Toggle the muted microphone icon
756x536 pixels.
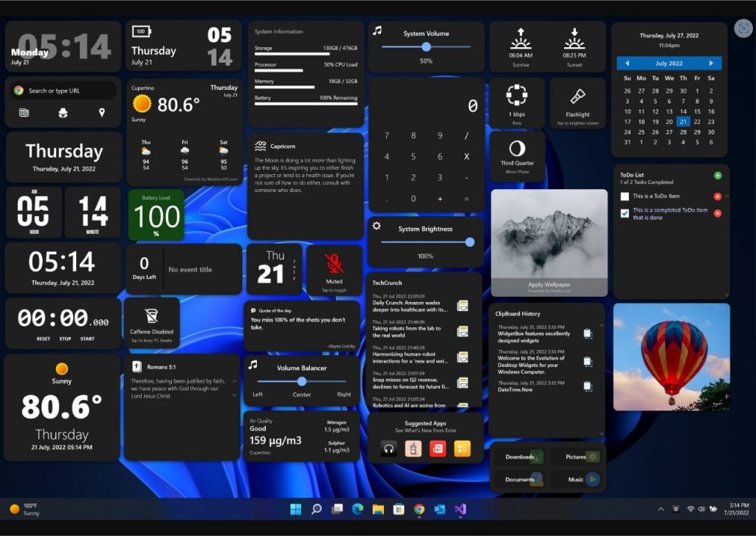point(334,263)
